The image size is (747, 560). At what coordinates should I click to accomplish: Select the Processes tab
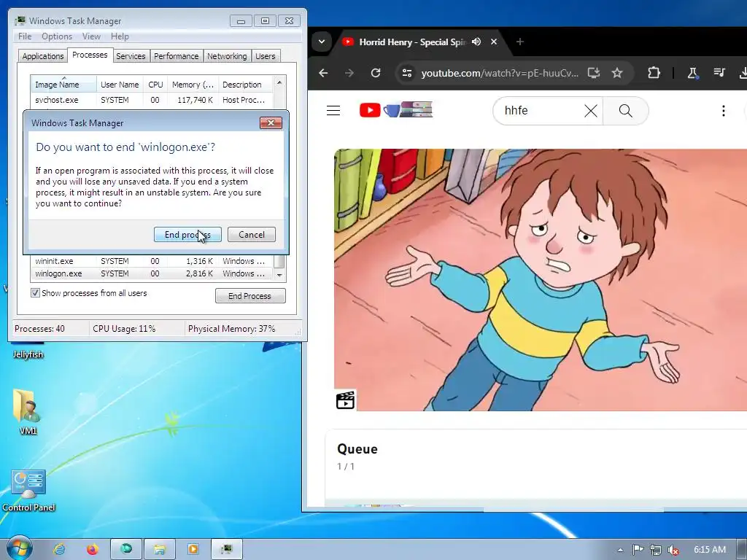pos(90,55)
